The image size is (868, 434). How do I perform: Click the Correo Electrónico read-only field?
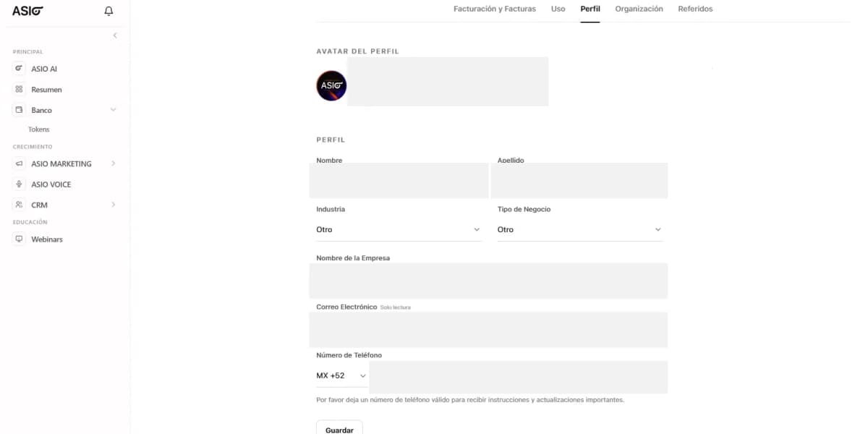[488, 330]
